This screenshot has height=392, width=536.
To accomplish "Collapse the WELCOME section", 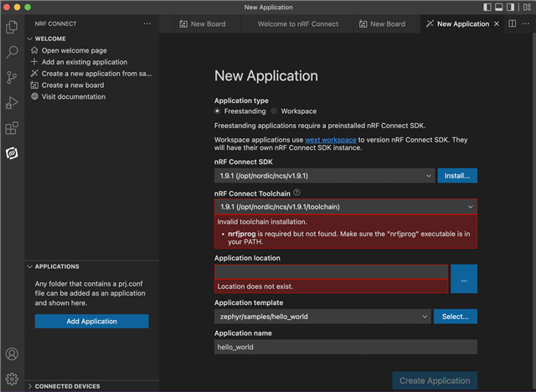I will pos(30,39).
